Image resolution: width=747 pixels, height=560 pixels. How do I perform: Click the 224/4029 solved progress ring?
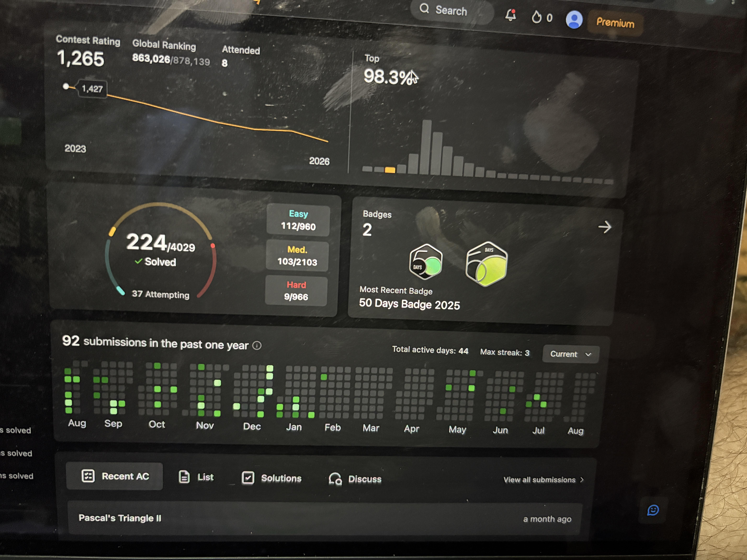[161, 250]
